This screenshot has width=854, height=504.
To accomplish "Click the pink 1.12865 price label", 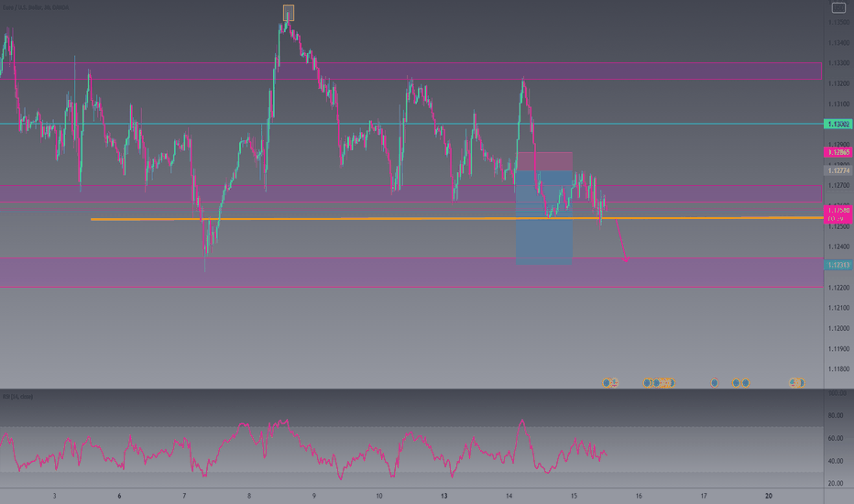I will click(x=838, y=152).
